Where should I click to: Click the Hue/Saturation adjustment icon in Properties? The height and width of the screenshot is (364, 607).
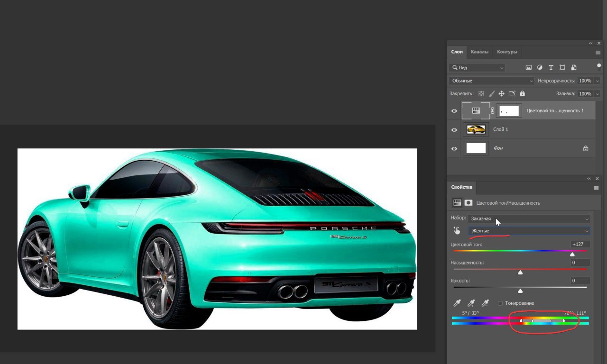(457, 203)
